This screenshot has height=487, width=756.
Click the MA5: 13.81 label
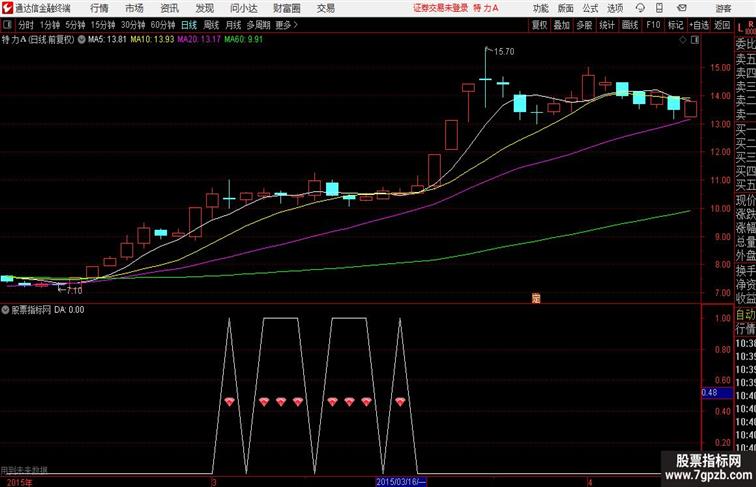click(107, 40)
